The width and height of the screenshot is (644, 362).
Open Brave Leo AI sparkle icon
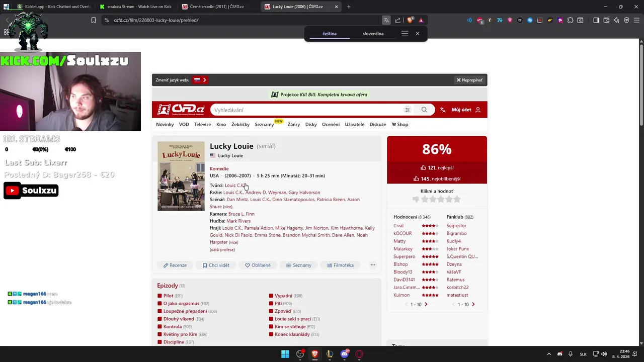click(x=616, y=20)
